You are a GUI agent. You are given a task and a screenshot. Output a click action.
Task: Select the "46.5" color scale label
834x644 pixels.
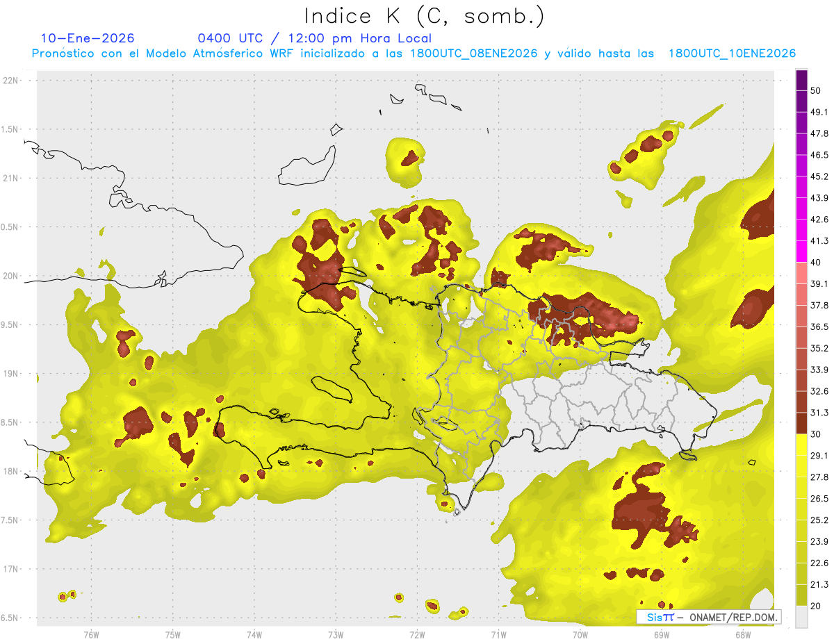pos(820,155)
